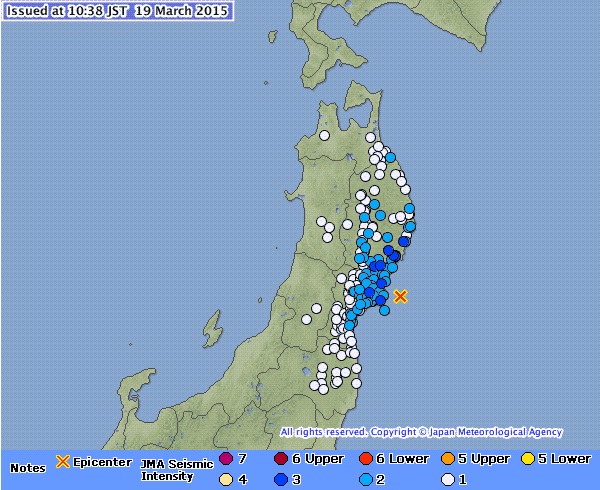Viewport: 600px width, 490px height.
Task: Pick the orange 5 Upper legend circle
Action: point(450,459)
